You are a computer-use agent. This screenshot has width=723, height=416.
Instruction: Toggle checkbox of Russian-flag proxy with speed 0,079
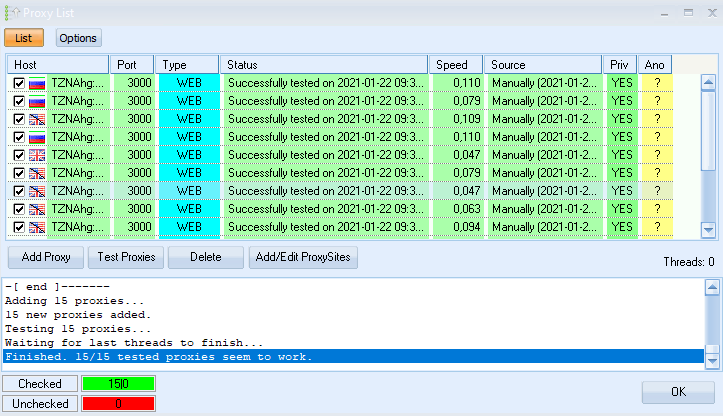point(19,101)
